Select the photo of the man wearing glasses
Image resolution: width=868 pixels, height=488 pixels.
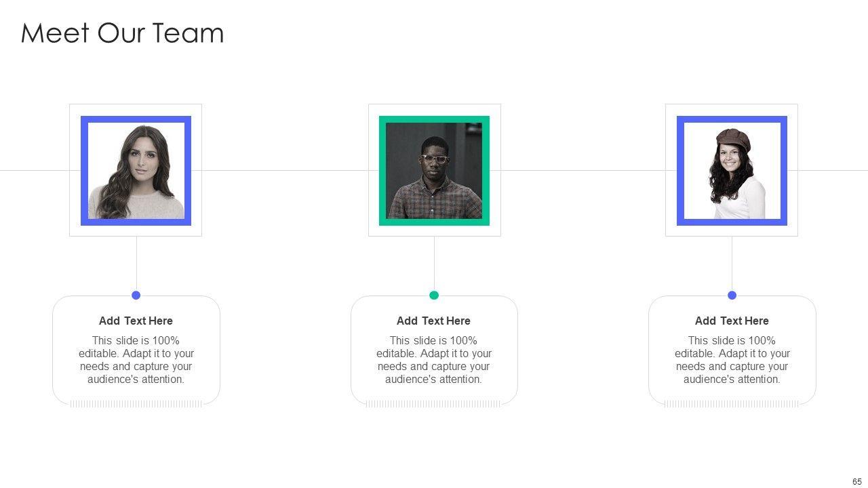click(x=434, y=171)
